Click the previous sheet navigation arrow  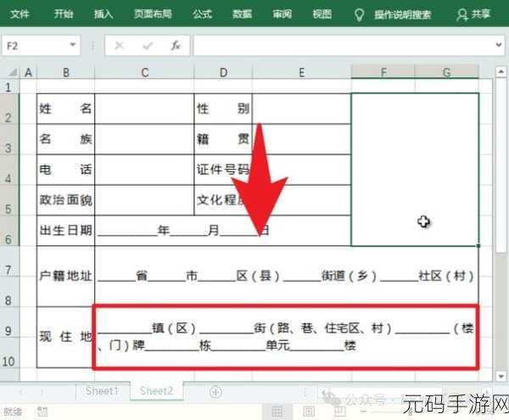click(x=20, y=392)
